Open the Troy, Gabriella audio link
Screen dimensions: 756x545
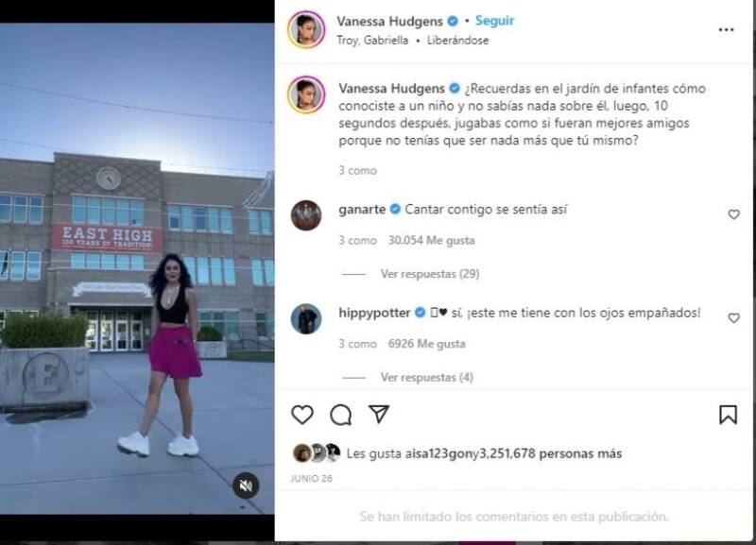pos(372,41)
